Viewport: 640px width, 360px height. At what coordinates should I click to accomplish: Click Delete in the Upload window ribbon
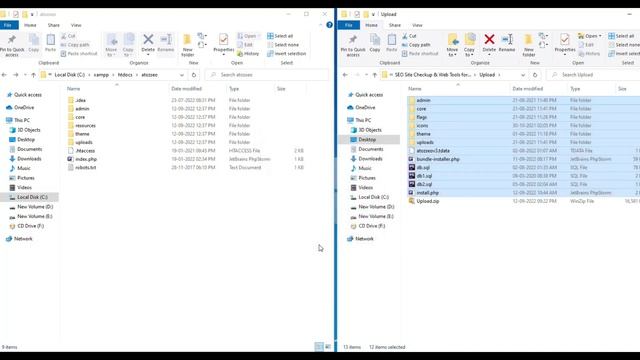pos(489,43)
